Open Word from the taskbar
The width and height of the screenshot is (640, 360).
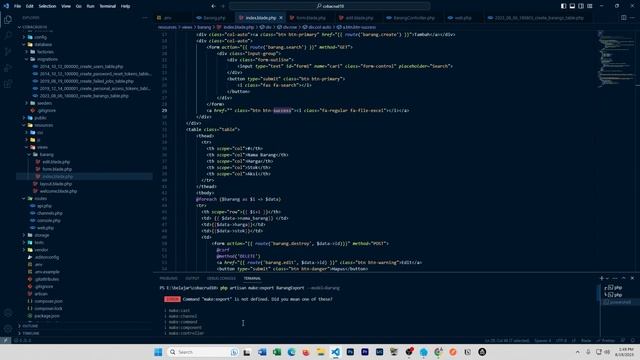coord(262,352)
